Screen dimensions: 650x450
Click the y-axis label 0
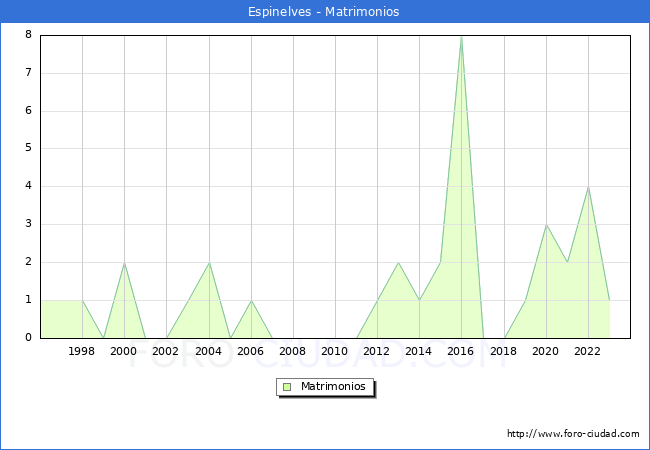(28, 338)
